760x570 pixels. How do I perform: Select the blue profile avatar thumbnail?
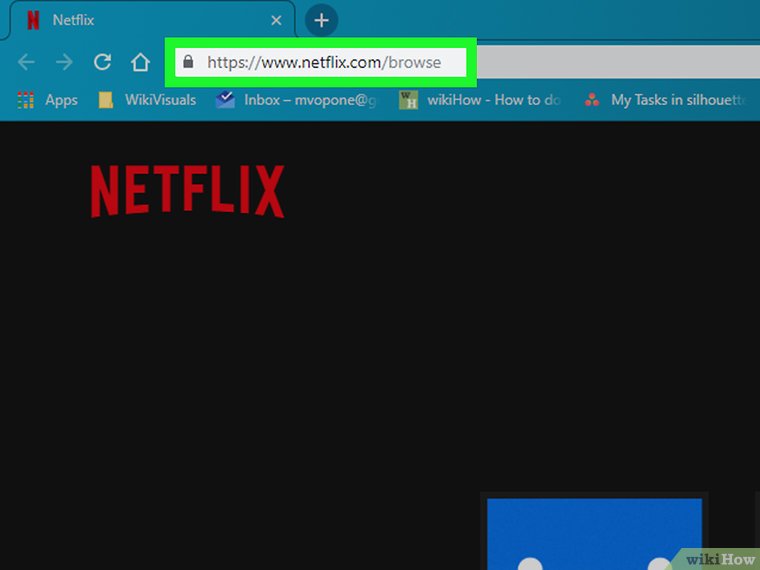pyautogui.click(x=594, y=534)
